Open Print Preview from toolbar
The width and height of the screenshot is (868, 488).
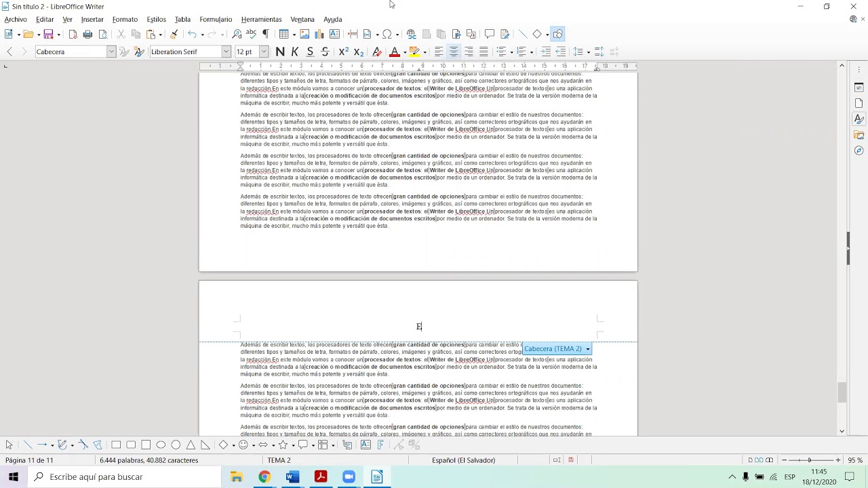[x=103, y=34]
